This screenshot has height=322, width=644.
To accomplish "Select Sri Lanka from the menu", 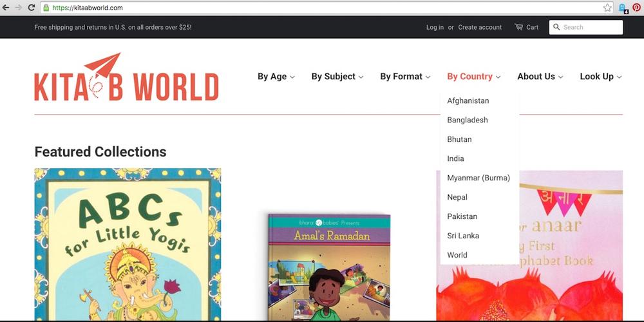I will point(463,236).
